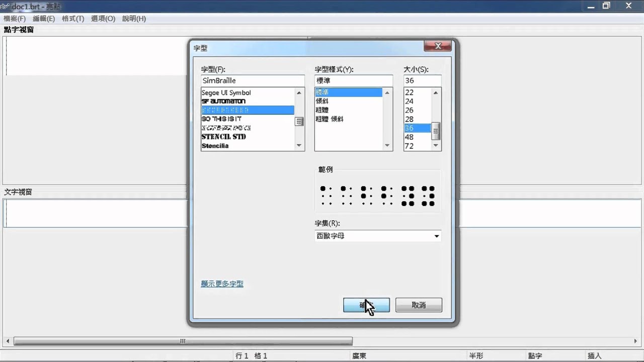
Task: Click the 點字 status bar entry
Action: tap(535, 356)
